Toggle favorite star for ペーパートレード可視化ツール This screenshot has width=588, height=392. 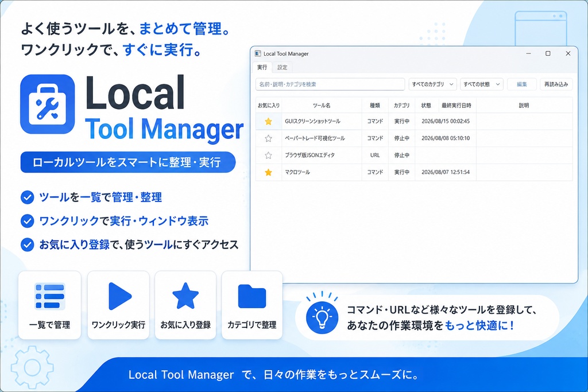tap(269, 139)
